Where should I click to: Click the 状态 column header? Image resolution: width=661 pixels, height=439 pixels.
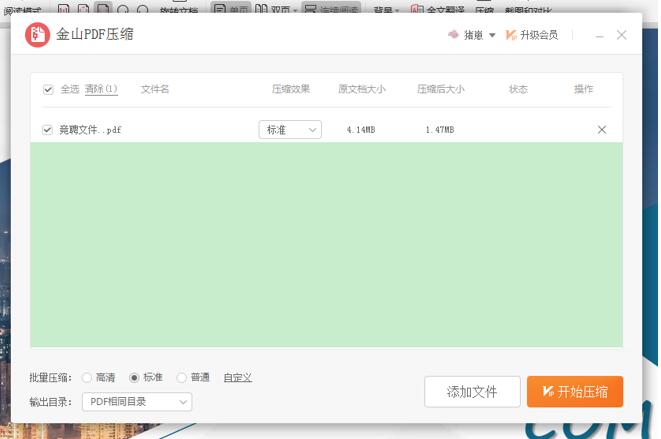tap(518, 89)
